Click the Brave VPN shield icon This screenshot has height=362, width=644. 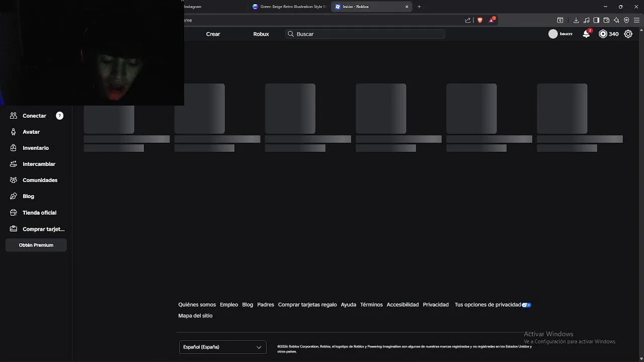tap(626, 20)
